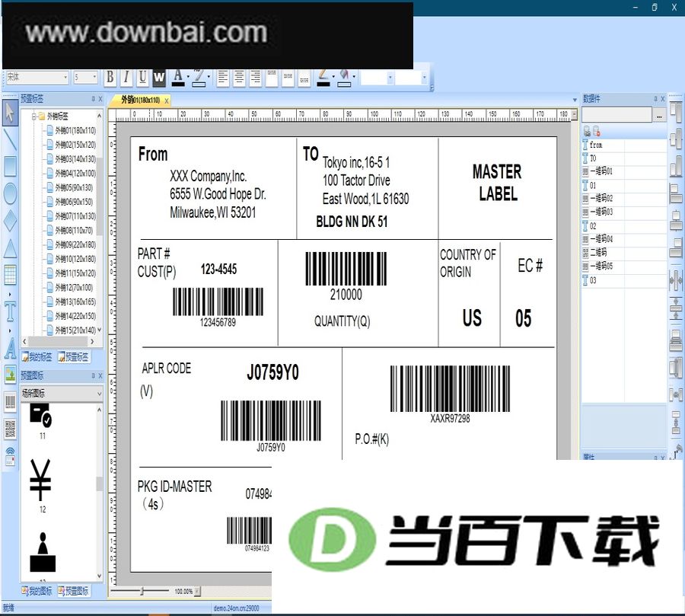
Task: Select template 外销01(180x110) in tree
Action: coord(75,130)
